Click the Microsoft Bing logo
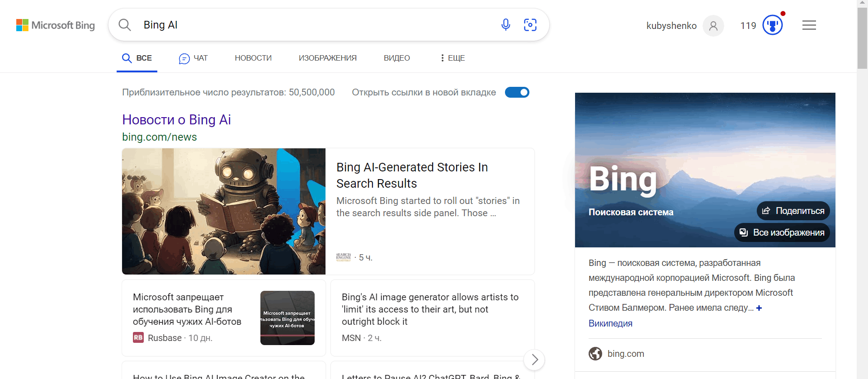This screenshot has width=868, height=379. tap(55, 25)
